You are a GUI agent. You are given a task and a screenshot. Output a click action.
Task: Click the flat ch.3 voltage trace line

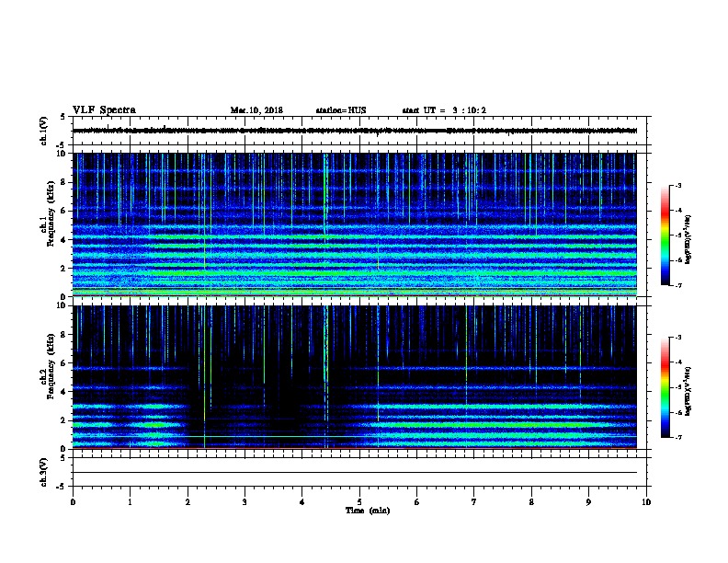point(355,473)
